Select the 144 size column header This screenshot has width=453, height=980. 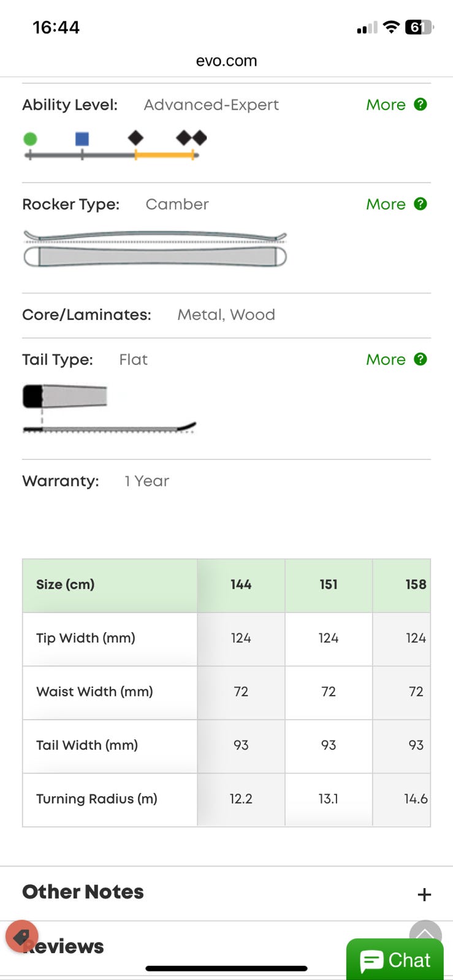[x=241, y=585]
